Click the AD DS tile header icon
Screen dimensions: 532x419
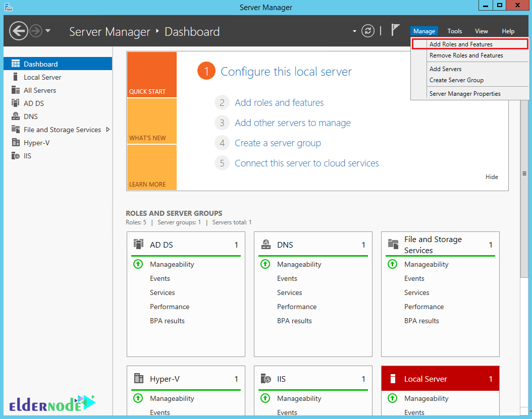[x=138, y=244]
